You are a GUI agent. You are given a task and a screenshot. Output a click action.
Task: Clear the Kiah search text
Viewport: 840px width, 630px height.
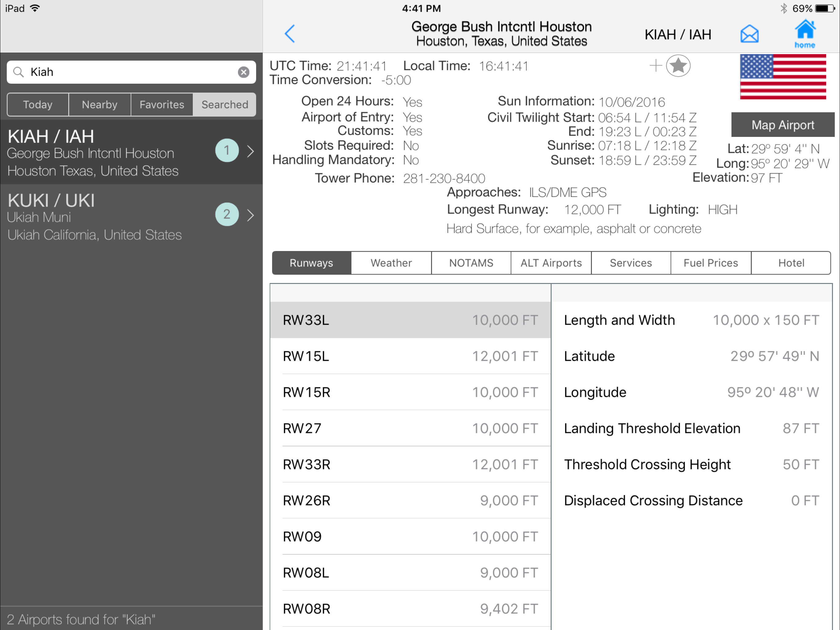coord(244,72)
